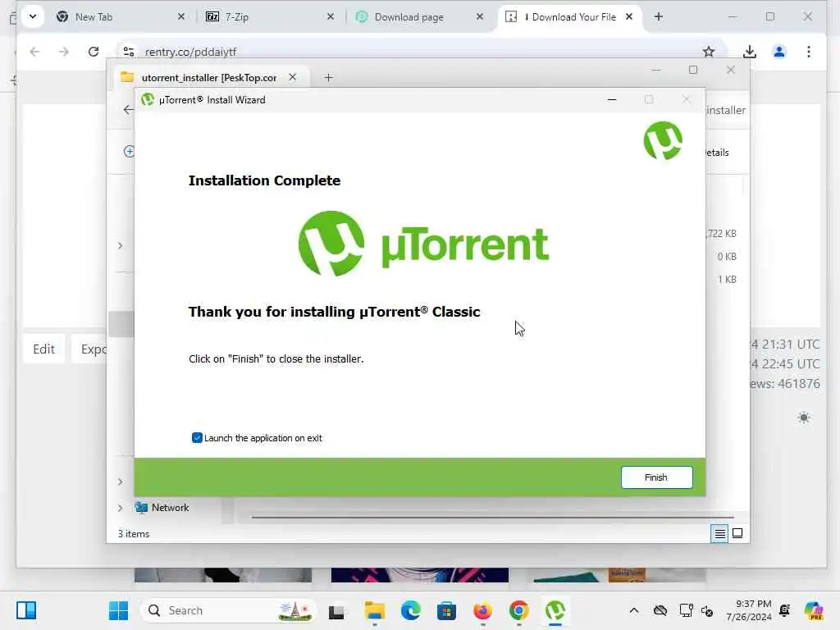Bookmark this page with the star
The width and height of the screenshot is (840, 630).
[708, 52]
